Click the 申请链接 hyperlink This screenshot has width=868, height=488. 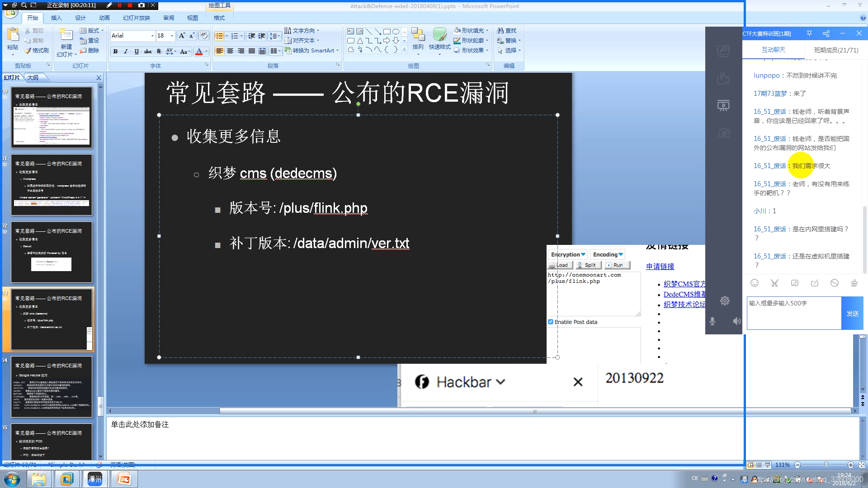660,267
